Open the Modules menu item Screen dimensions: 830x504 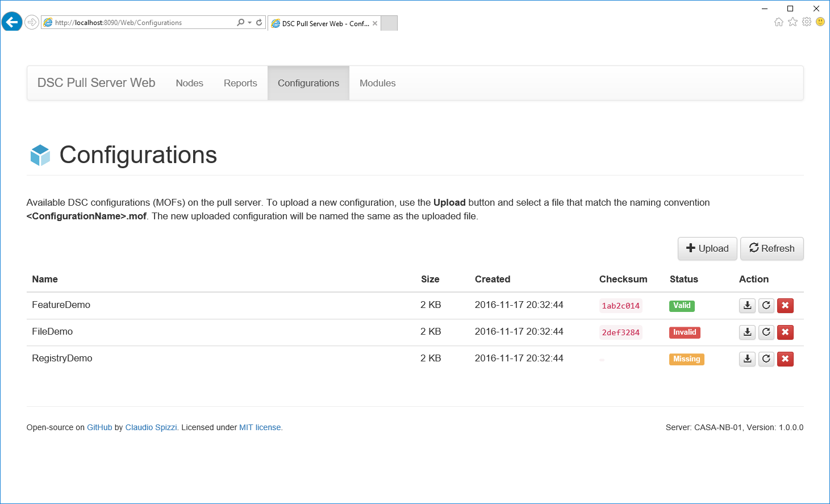coord(378,83)
